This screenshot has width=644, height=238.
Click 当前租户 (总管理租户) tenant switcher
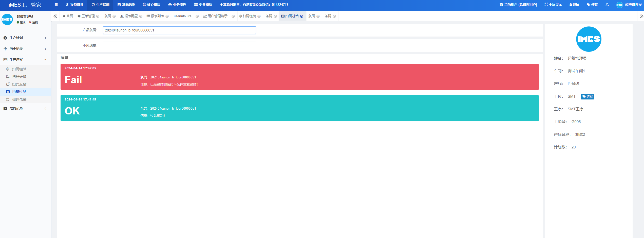pos(518,5)
